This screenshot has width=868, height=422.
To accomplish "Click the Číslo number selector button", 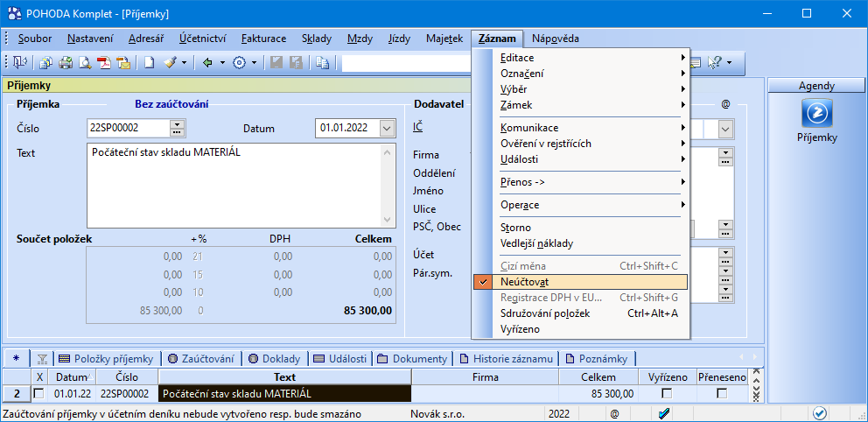I will (x=178, y=128).
